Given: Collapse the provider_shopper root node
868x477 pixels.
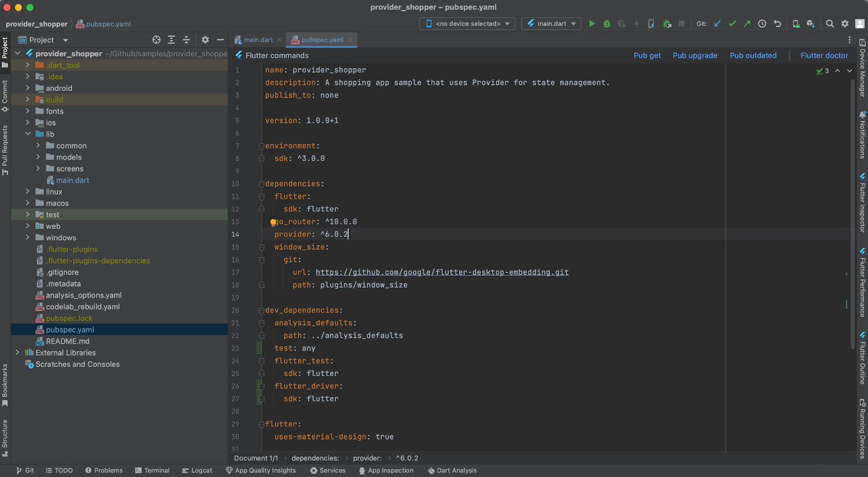Looking at the screenshot, I should tap(17, 53).
